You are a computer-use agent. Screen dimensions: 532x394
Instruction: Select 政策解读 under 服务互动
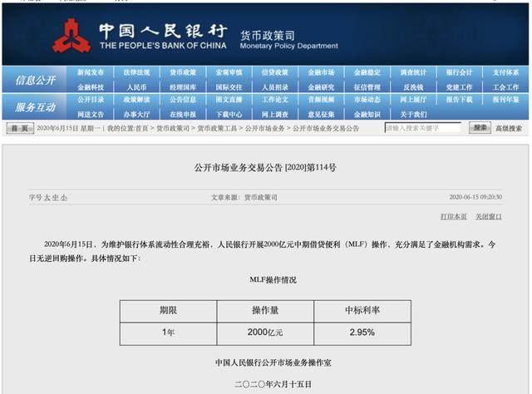(x=136, y=100)
